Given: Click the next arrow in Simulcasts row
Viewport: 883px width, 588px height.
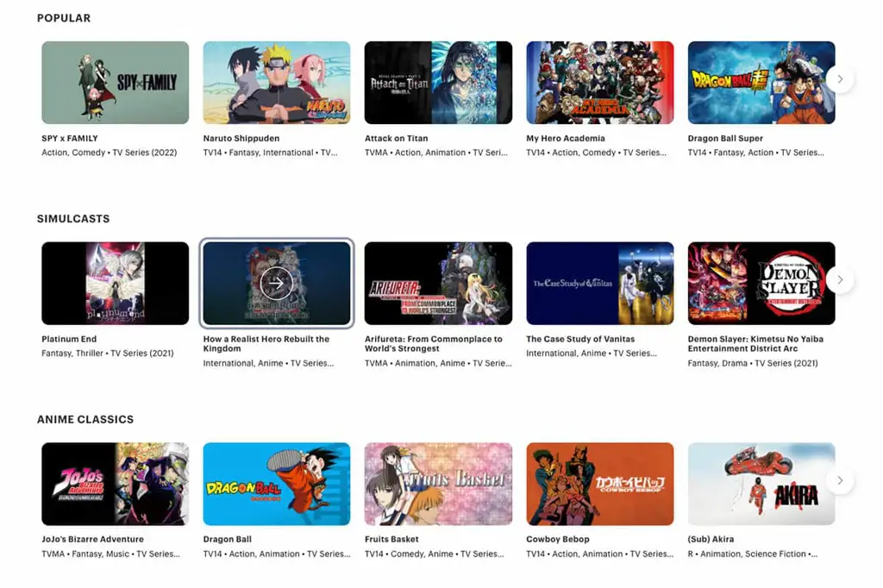Looking at the screenshot, I should coord(840,280).
